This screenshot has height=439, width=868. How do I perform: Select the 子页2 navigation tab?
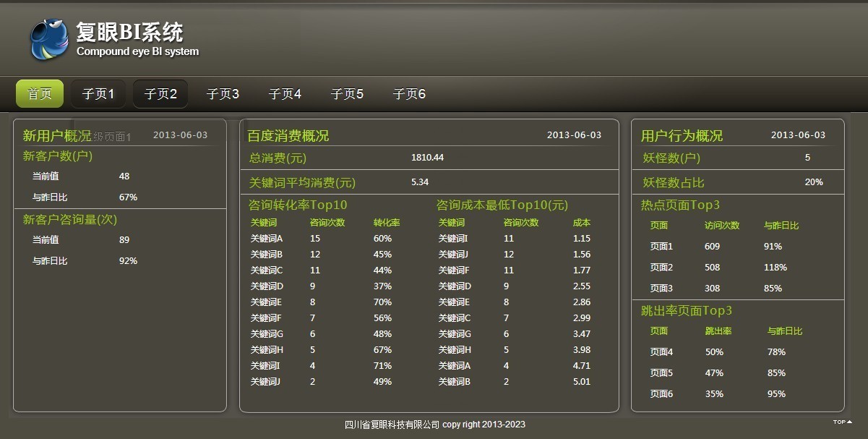click(x=160, y=94)
